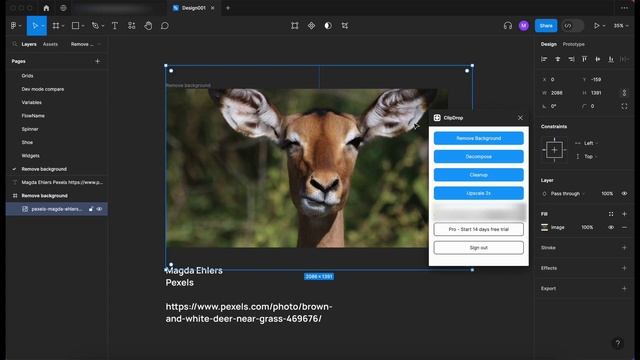Toggle independent corners icon

pyautogui.click(x=624, y=106)
